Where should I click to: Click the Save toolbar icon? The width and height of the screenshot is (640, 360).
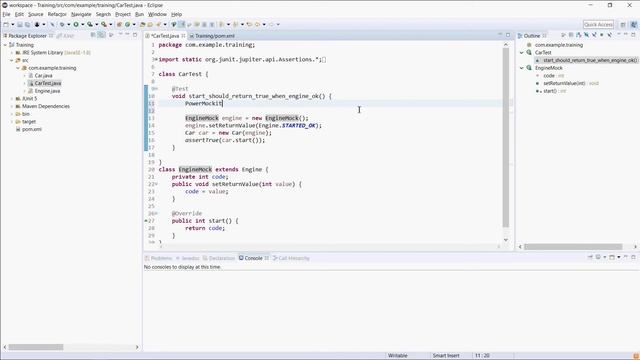(19, 24)
